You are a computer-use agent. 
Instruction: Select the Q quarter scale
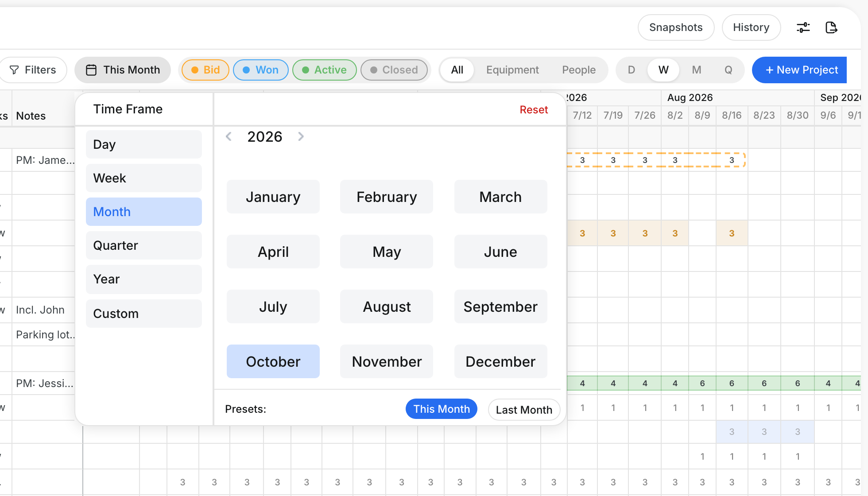click(728, 70)
